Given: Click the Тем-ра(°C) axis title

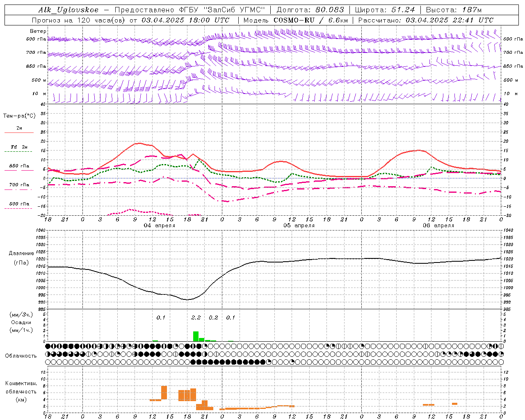Looking at the screenshot, I should pyautogui.click(x=19, y=116).
